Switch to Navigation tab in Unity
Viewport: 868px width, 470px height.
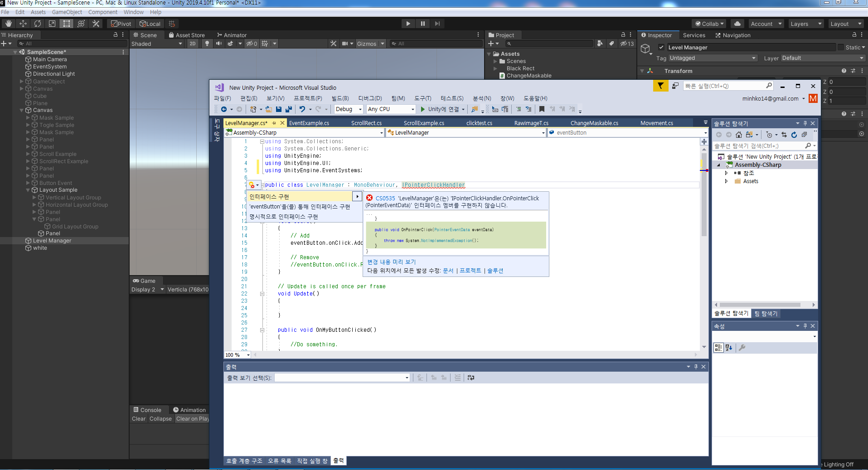tap(733, 35)
